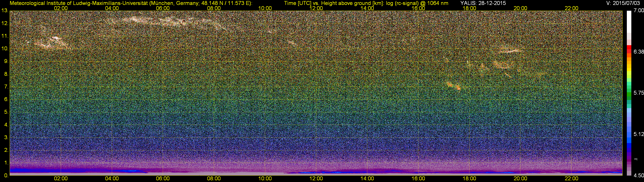Click the 6 km height axis label
644x182 pixels.
point(6,100)
